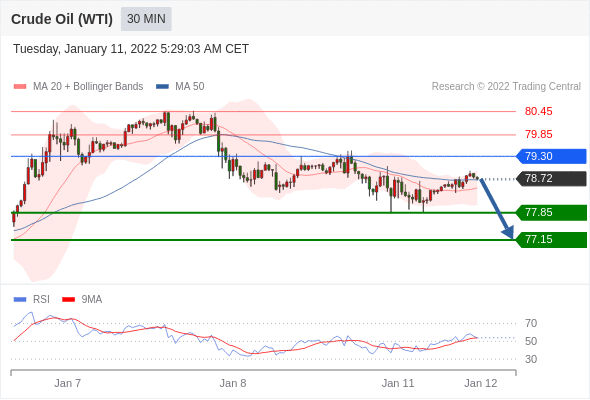This screenshot has height=400, width=590.
Task: Click the Crude Oil (WTI) title
Action: [62, 19]
